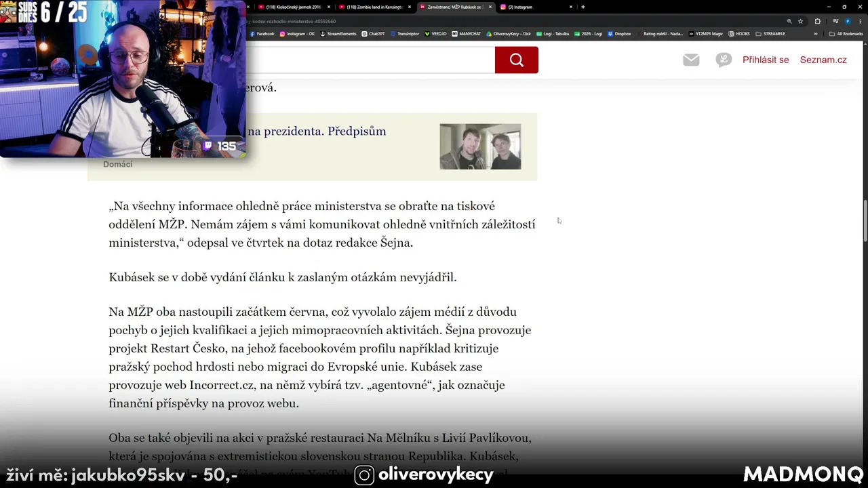Open the Transkriptor bookmark

coord(405,33)
